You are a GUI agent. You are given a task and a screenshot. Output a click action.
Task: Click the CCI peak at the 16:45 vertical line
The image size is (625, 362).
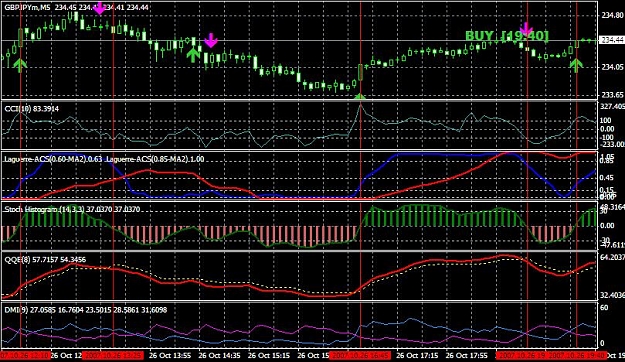click(x=360, y=104)
